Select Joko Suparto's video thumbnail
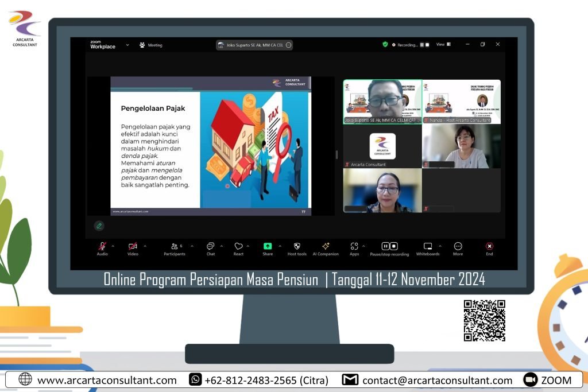This screenshot has height=392, width=588. click(x=382, y=102)
